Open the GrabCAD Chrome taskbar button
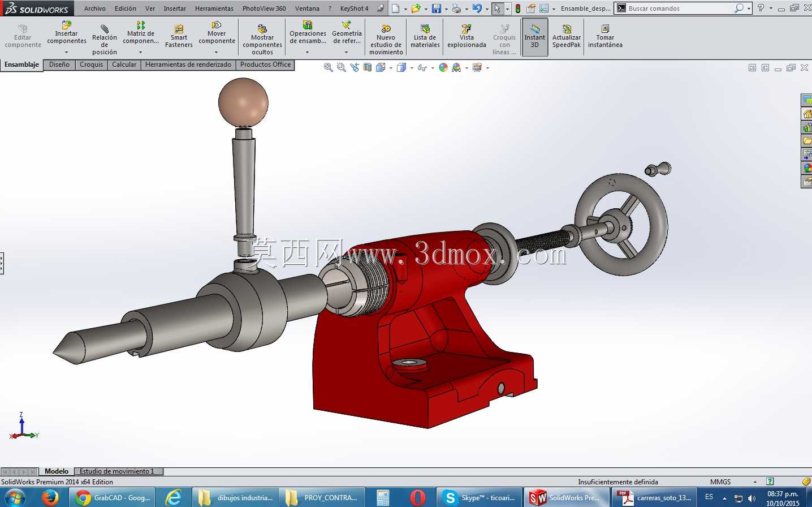Image resolution: width=812 pixels, height=507 pixels. click(x=113, y=498)
